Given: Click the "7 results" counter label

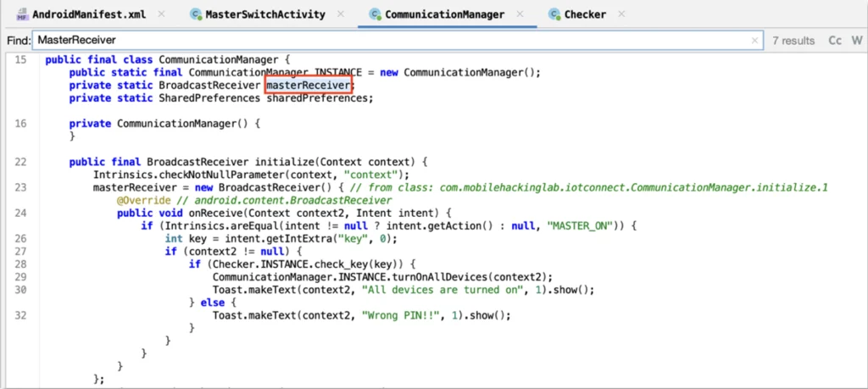Looking at the screenshot, I should pos(793,41).
